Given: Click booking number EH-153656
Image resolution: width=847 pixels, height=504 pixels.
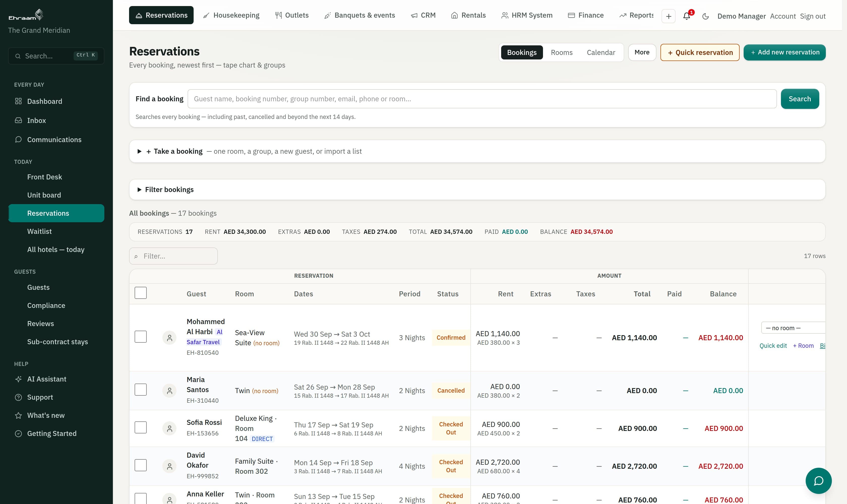Looking at the screenshot, I should tap(202, 433).
